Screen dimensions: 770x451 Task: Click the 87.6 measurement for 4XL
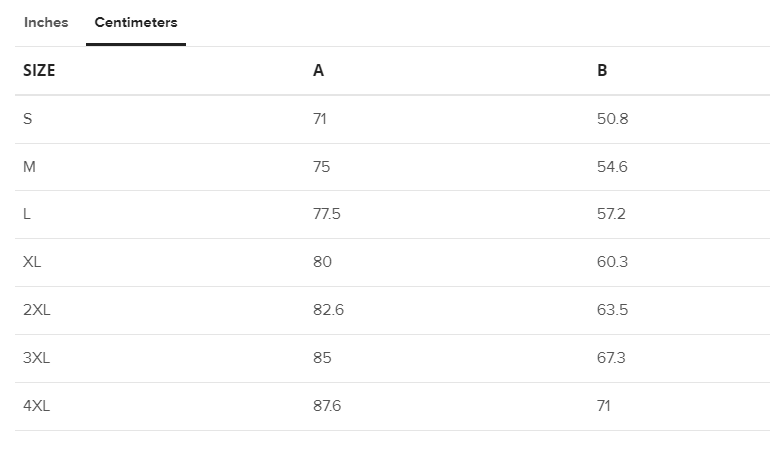(327, 406)
